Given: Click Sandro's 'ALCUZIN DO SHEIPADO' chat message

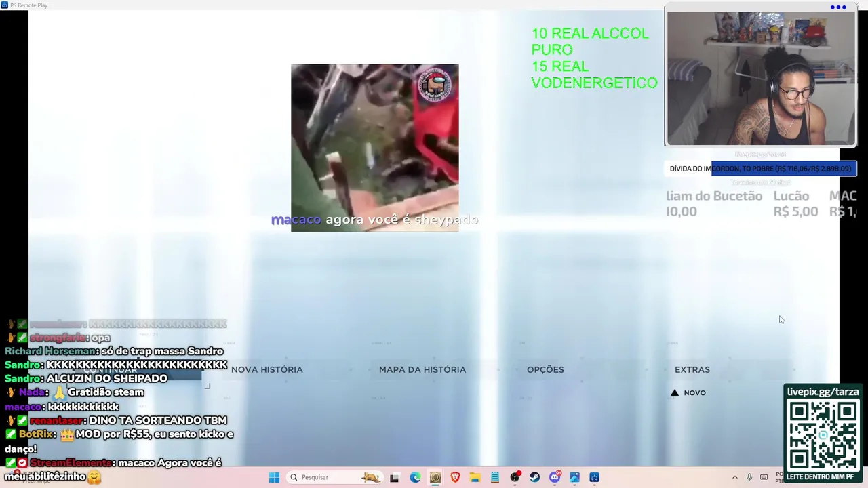Looking at the screenshot, I should click(86, 378).
